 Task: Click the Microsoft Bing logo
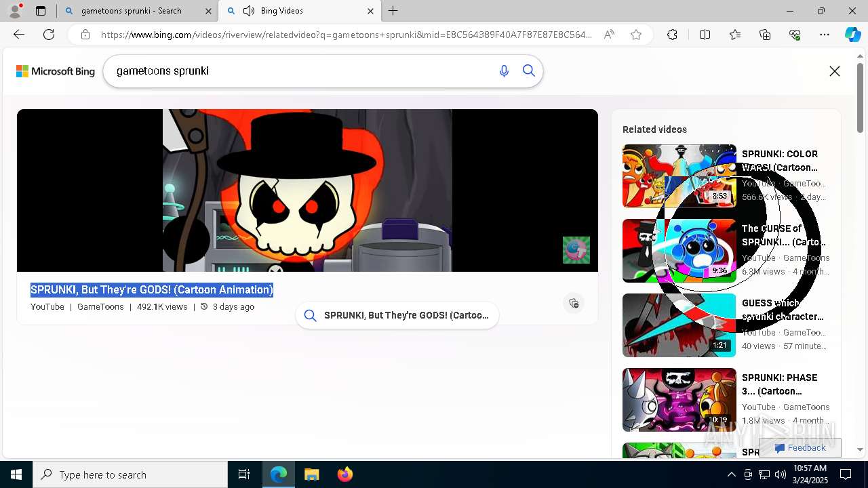tap(56, 71)
